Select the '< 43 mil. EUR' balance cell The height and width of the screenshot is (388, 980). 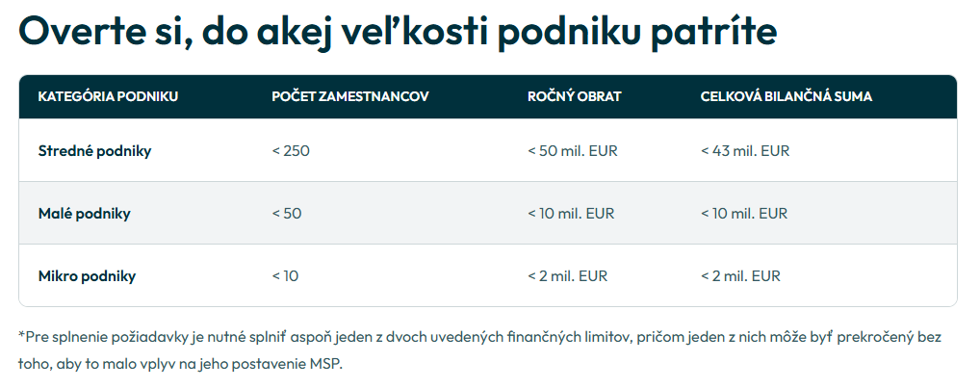(745, 151)
